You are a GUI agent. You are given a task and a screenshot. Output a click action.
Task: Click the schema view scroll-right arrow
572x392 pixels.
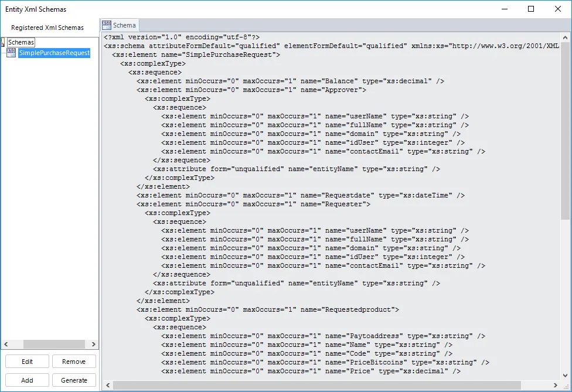click(x=555, y=385)
